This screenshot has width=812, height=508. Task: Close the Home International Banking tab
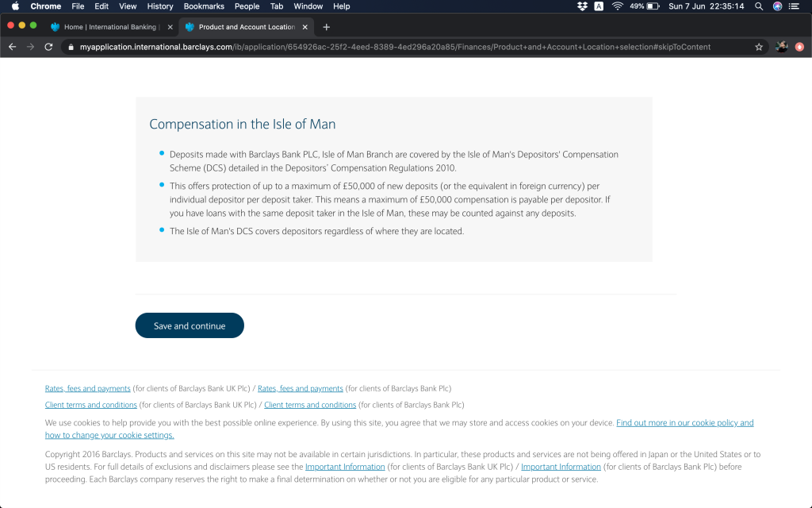(170, 27)
